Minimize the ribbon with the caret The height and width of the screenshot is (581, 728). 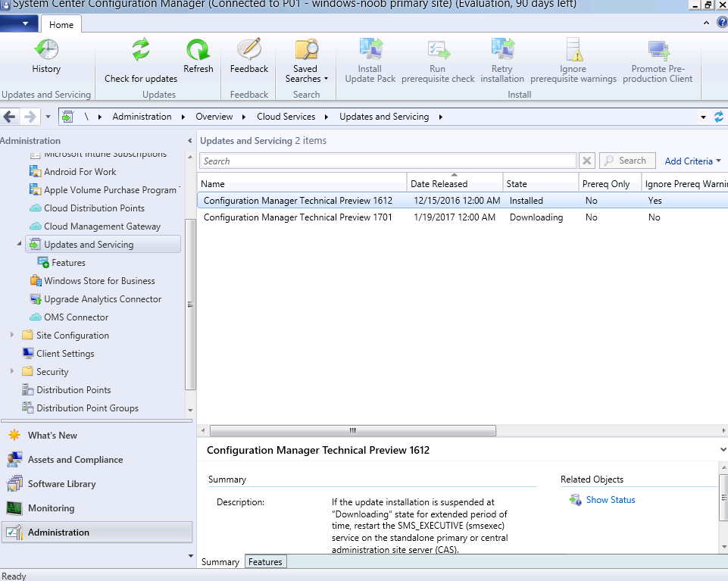pyautogui.click(x=706, y=22)
